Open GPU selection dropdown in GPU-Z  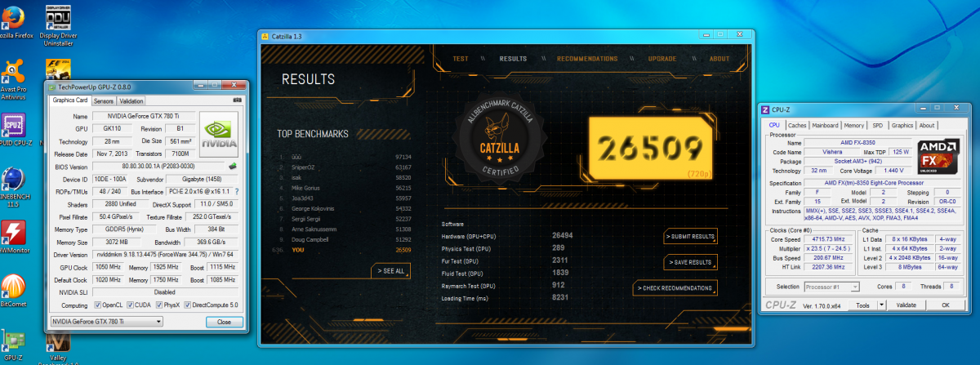click(x=106, y=322)
